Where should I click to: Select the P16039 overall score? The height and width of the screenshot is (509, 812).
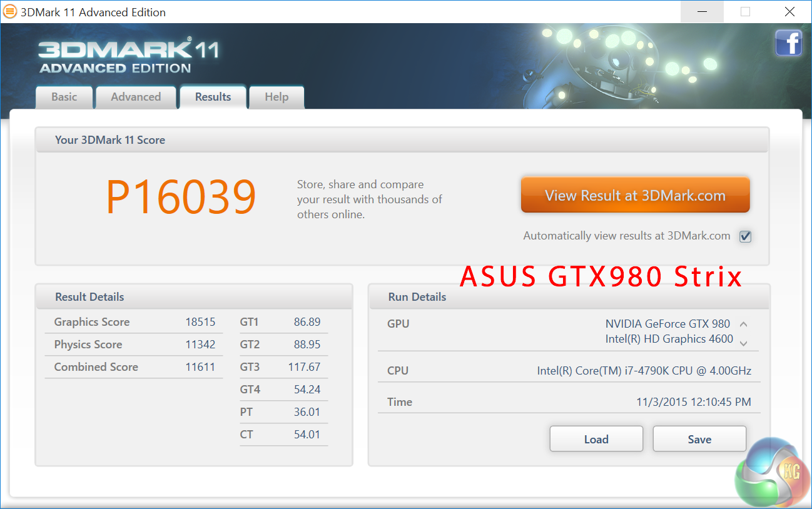pyautogui.click(x=181, y=198)
